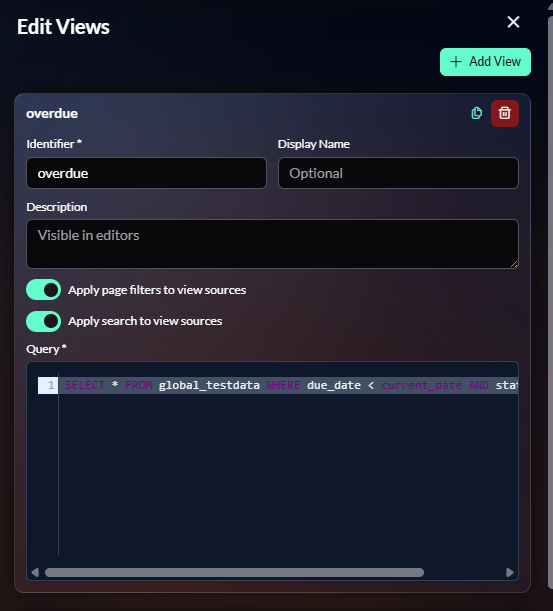Click into the SQL query line 1
The height and width of the screenshot is (611, 553).
point(288,385)
